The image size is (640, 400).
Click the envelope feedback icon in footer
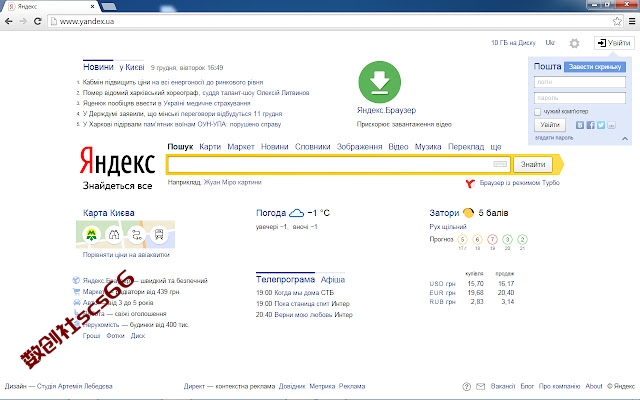tap(480, 386)
